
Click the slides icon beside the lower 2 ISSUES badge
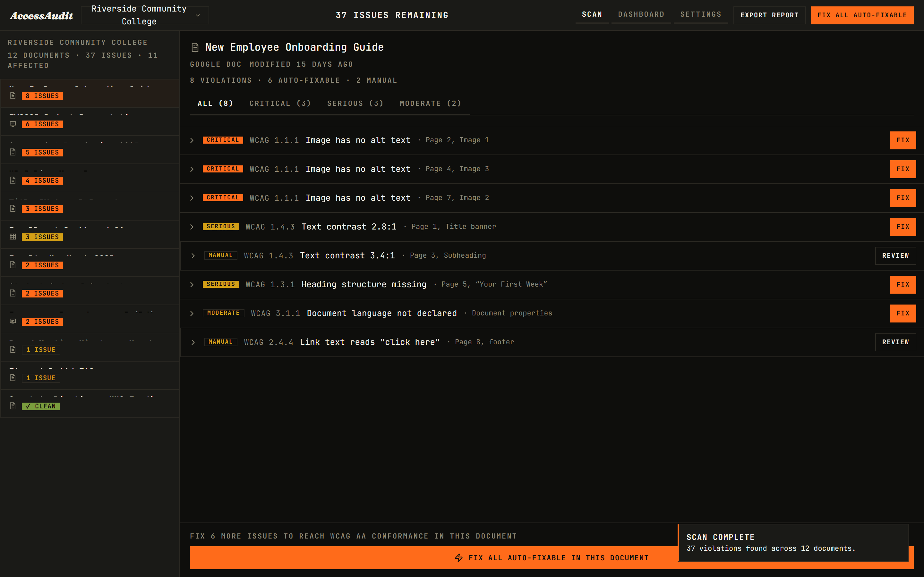coord(13,321)
